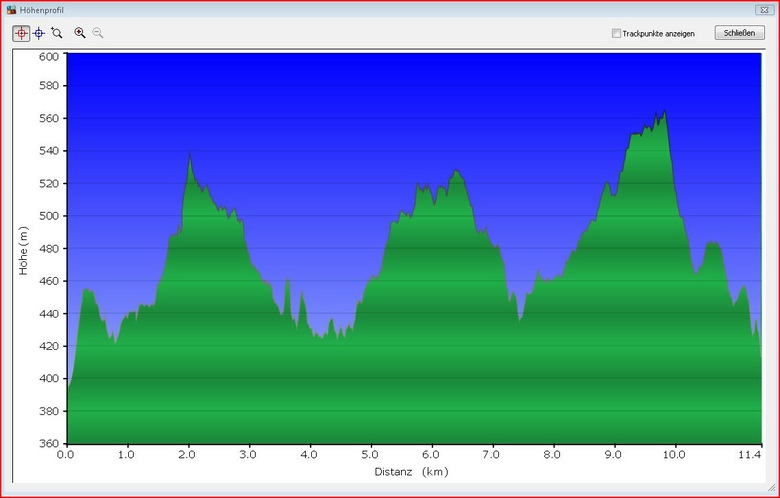This screenshot has height=498, width=780.
Task: Click the Höhenprofil window icon in title bar
Action: click(x=11, y=10)
